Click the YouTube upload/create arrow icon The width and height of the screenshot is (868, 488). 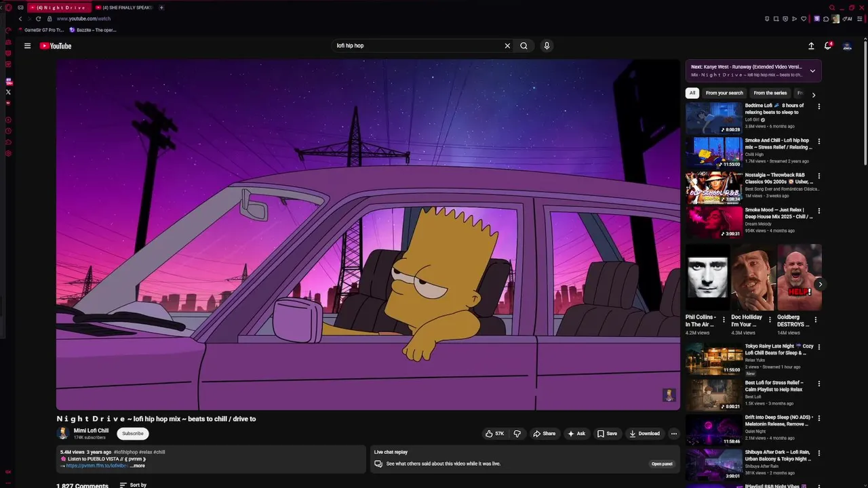click(811, 46)
